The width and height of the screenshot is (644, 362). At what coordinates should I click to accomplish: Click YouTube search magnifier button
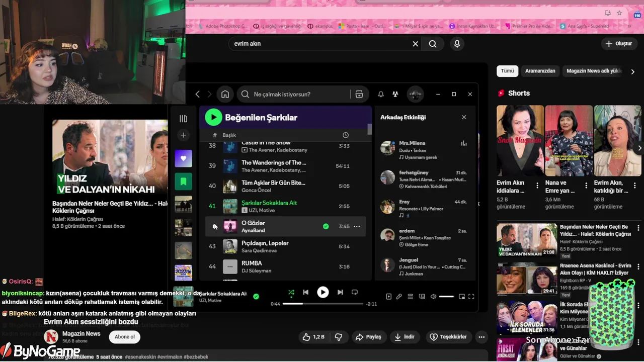[x=433, y=44]
